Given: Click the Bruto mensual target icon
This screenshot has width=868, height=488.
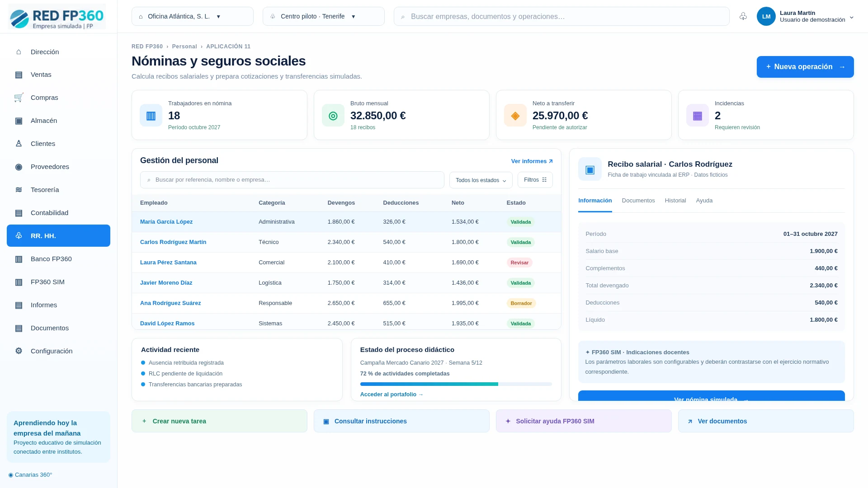Looking at the screenshot, I should click(333, 115).
